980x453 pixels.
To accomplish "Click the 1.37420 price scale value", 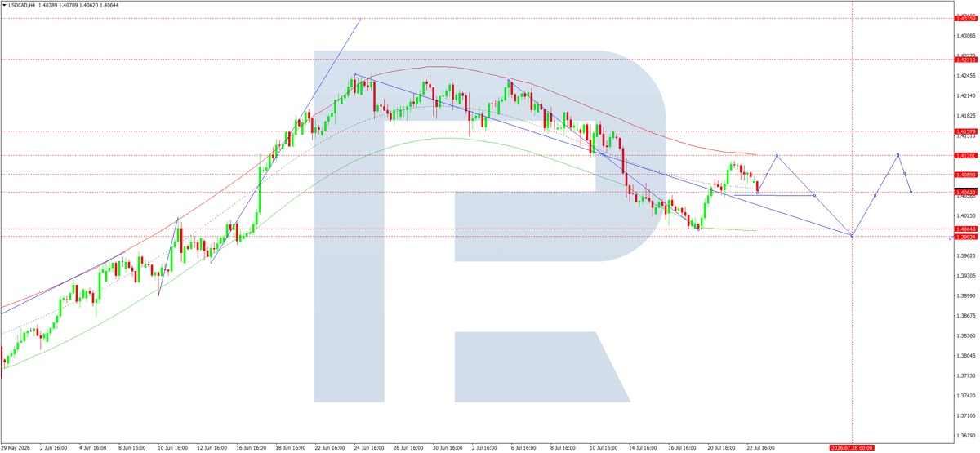I will [966, 396].
